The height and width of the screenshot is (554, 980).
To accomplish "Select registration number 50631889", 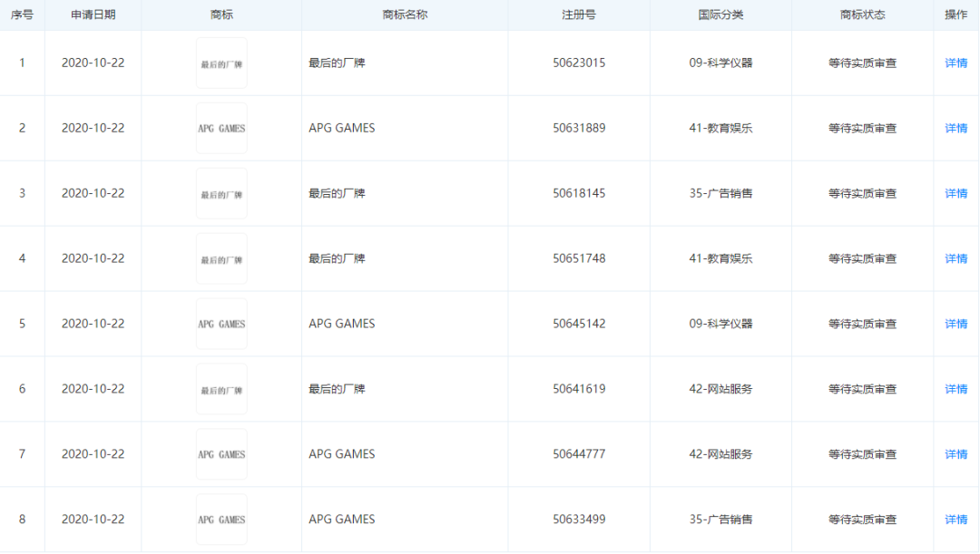I will point(579,128).
